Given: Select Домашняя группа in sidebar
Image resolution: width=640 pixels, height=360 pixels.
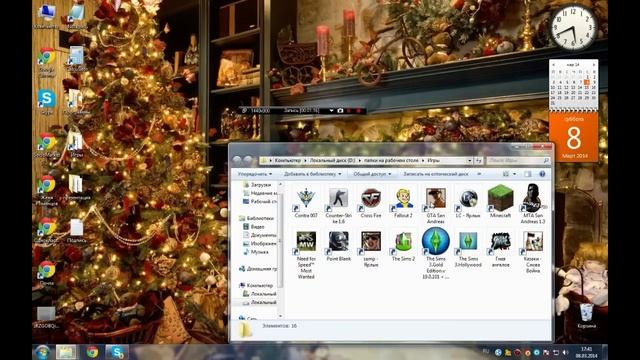Looking at the screenshot, I should (258, 269).
